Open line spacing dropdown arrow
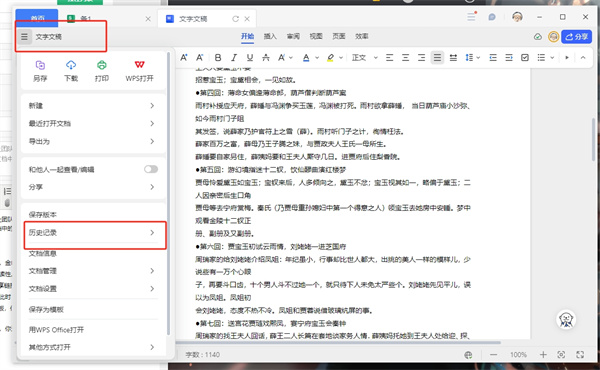The image size is (600, 370). pos(478,58)
